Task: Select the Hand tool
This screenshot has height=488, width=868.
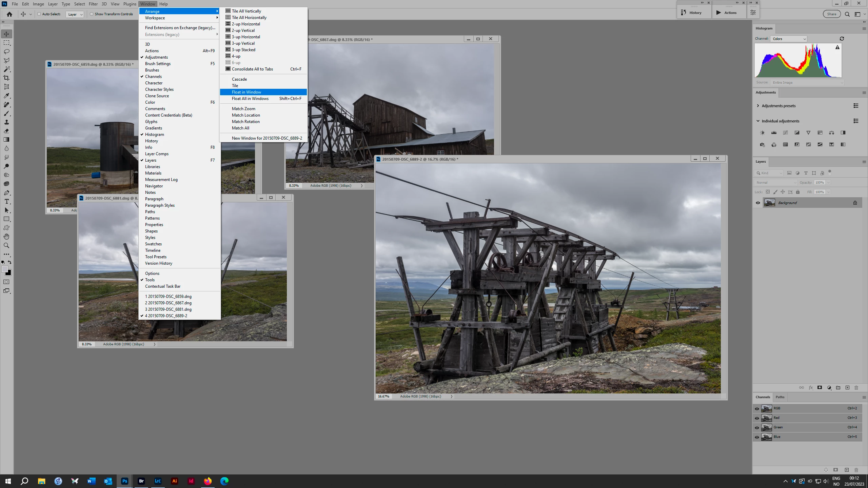Action: click(6, 237)
